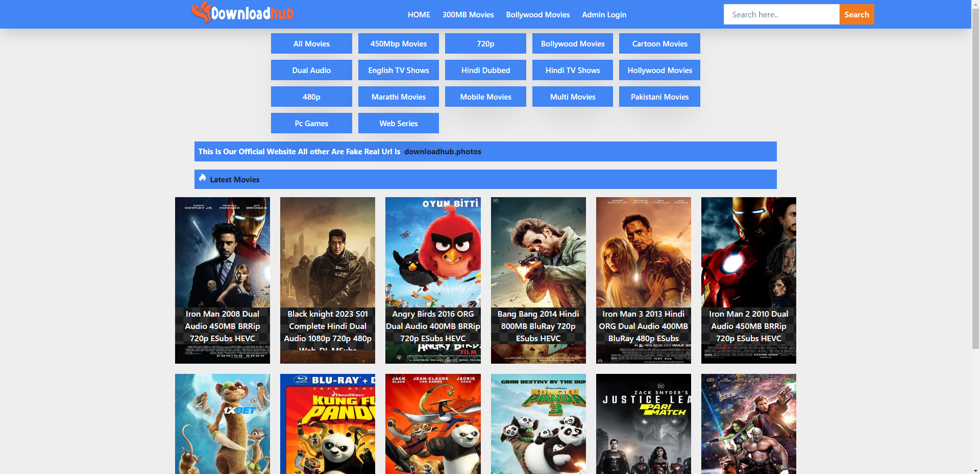Image resolution: width=980 pixels, height=474 pixels.
Task: Open the HOME menu item
Action: click(419, 15)
